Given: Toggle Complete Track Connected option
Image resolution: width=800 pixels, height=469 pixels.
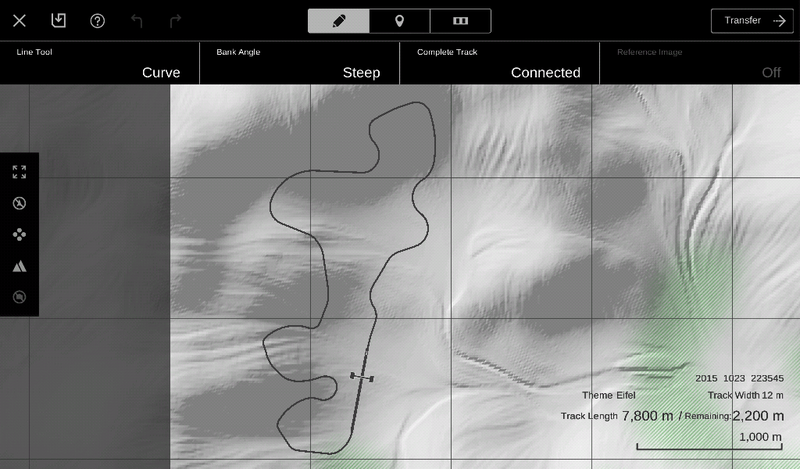Looking at the screenshot, I should [499, 63].
